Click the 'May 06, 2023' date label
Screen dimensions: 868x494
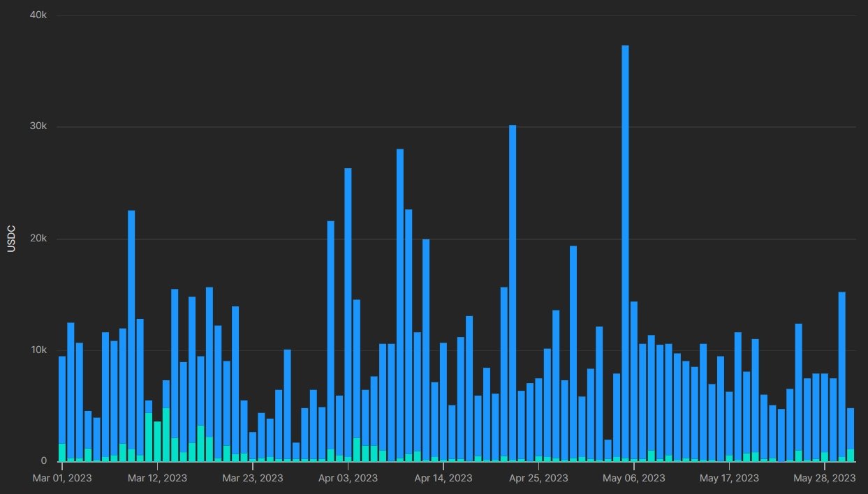pyautogui.click(x=634, y=478)
